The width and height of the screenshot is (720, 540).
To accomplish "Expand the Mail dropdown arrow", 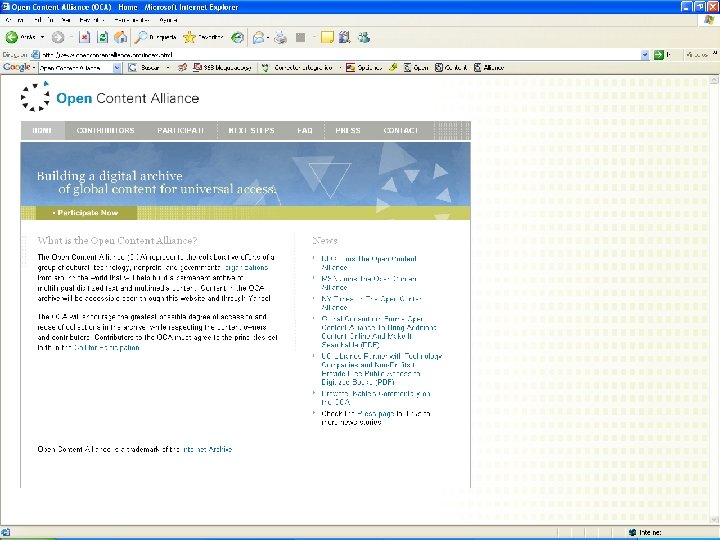I will [268, 38].
